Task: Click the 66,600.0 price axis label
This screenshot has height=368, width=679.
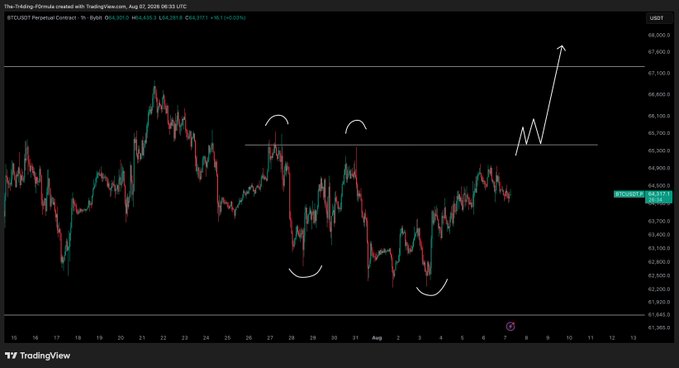Action: point(659,94)
